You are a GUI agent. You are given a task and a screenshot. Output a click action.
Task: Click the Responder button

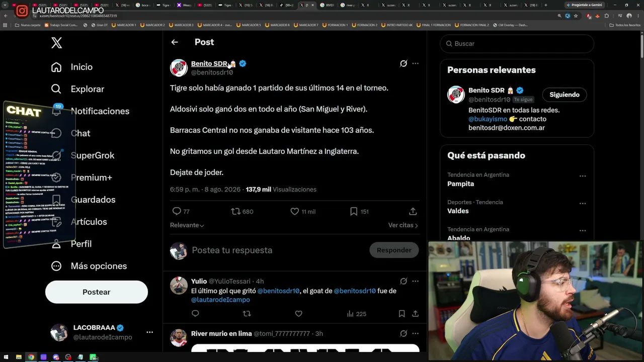[x=394, y=250]
